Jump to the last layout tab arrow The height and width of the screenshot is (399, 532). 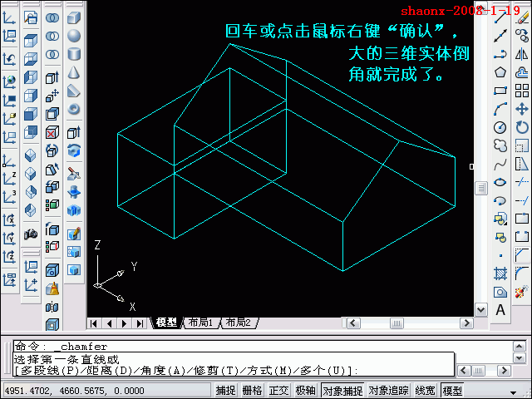[x=140, y=323]
